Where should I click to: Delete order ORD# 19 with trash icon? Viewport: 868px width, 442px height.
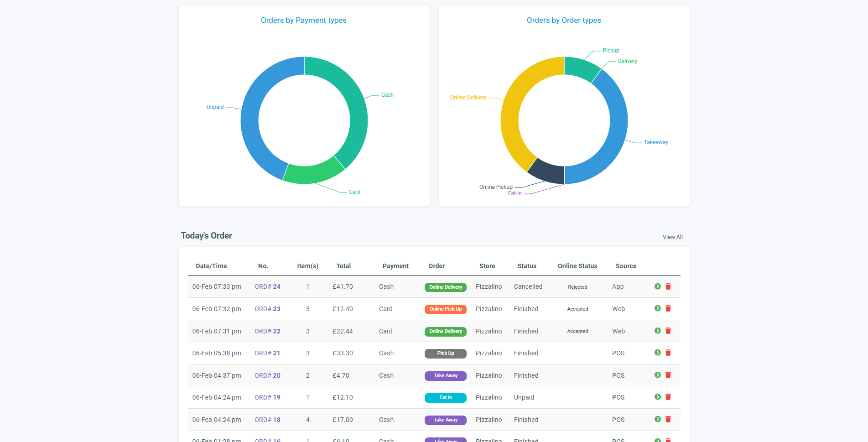click(668, 397)
